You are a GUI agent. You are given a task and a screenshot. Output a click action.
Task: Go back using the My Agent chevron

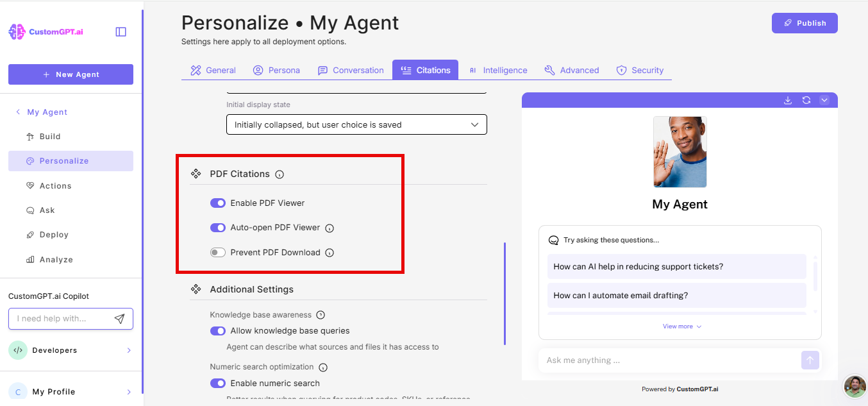point(18,112)
